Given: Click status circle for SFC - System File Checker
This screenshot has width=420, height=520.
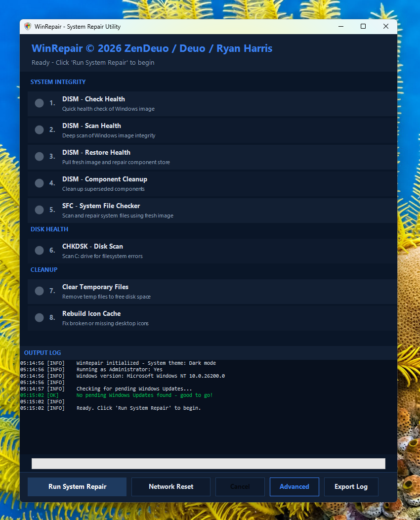Looking at the screenshot, I should pos(39,210).
